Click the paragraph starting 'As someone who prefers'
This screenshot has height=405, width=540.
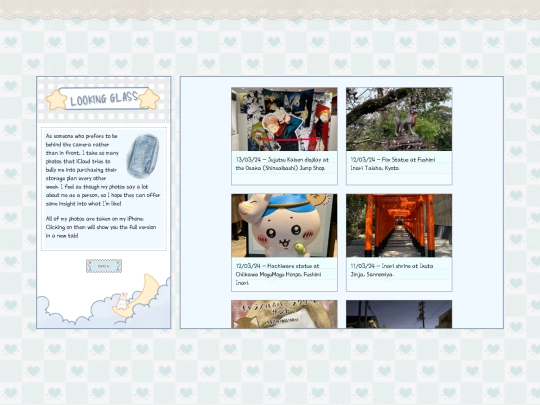tap(102, 170)
